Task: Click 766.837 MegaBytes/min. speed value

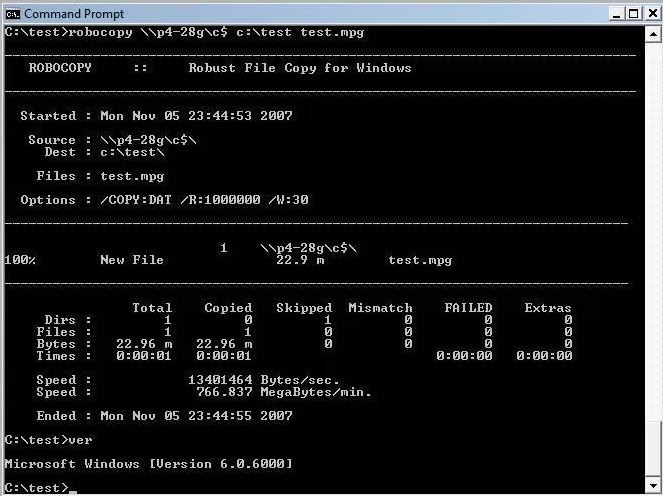Action: tap(284, 392)
